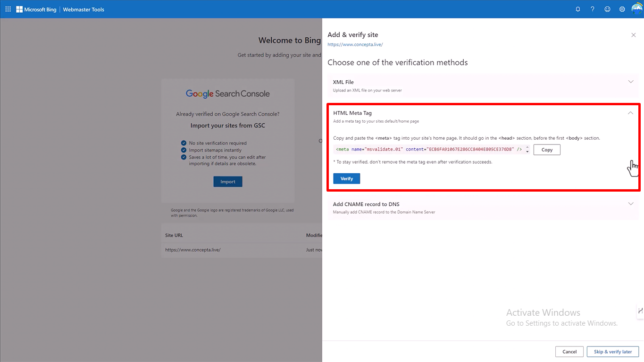Click the HTML Meta Tag heading text
Viewport: 644px width, 362px height.
pyautogui.click(x=352, y=113)
